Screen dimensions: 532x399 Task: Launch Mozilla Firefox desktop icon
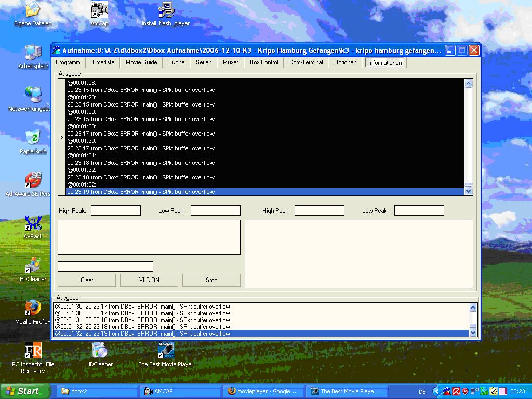[x=33, y=308]
